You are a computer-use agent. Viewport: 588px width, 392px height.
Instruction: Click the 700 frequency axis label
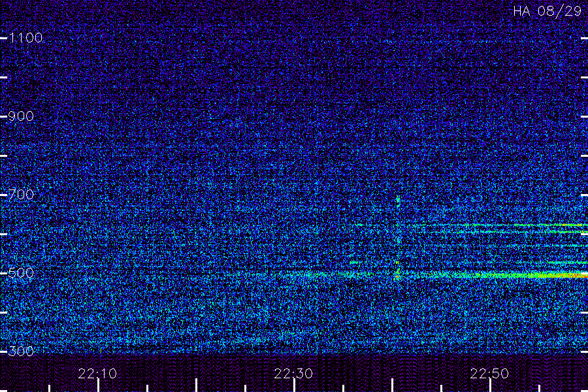click(x=21, y=195)
